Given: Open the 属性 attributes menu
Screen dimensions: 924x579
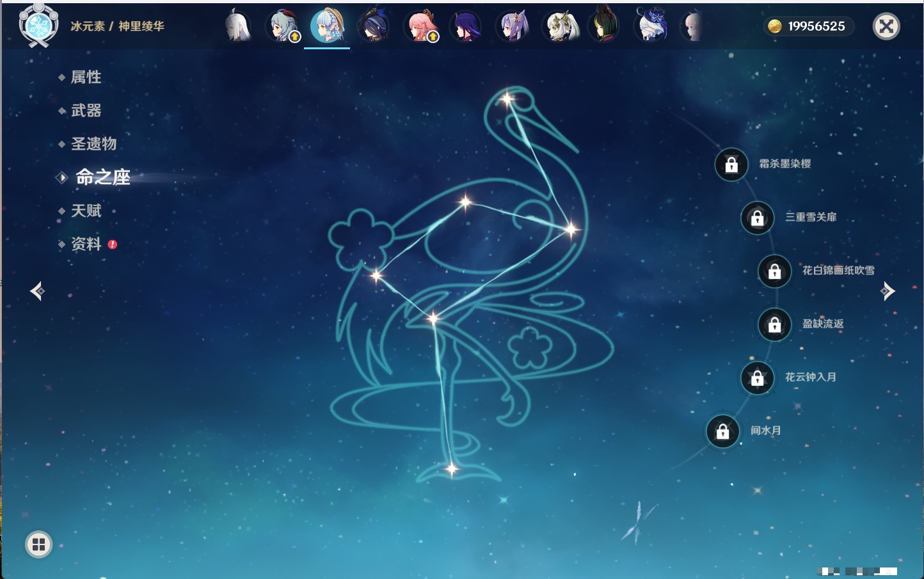Looking at the screenshot, I should click(86, 77).
